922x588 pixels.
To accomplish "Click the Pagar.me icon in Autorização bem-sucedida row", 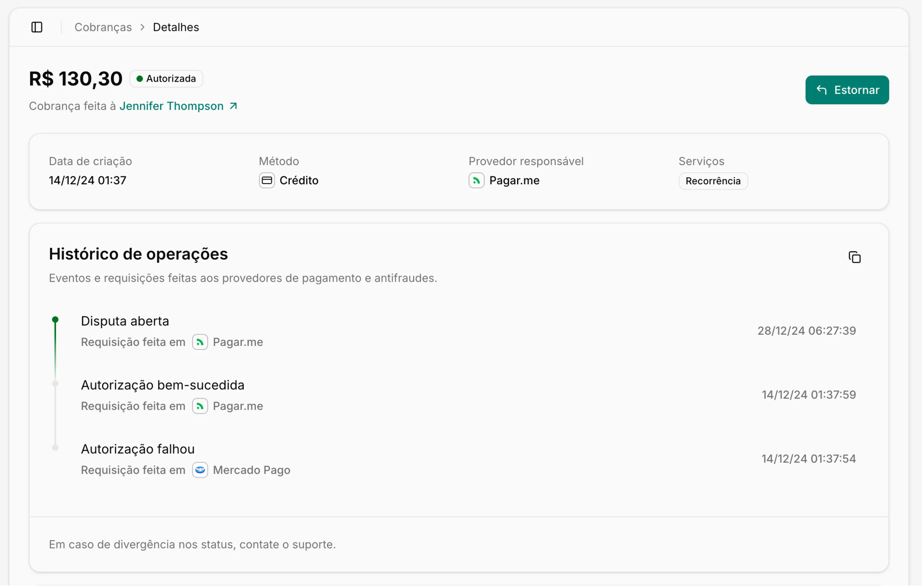I will click(x=200, y=406).
